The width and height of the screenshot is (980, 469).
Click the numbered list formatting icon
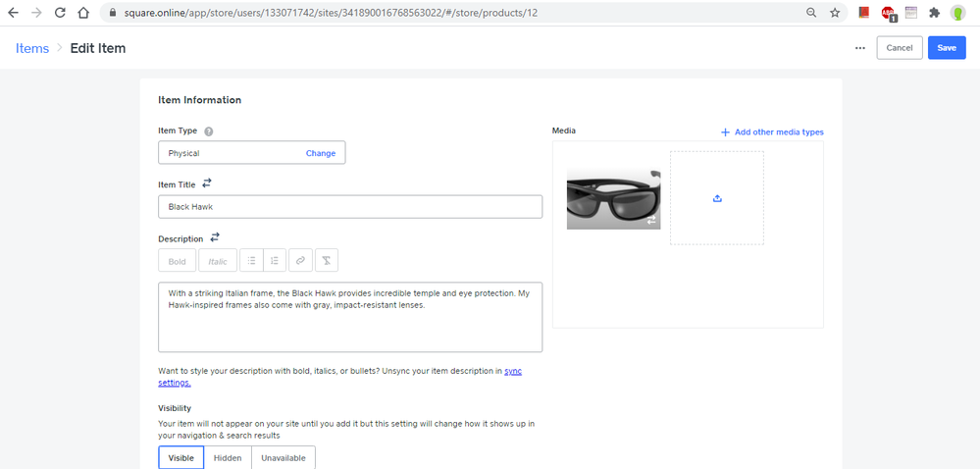pyautogui.click(x=276, y=261)
